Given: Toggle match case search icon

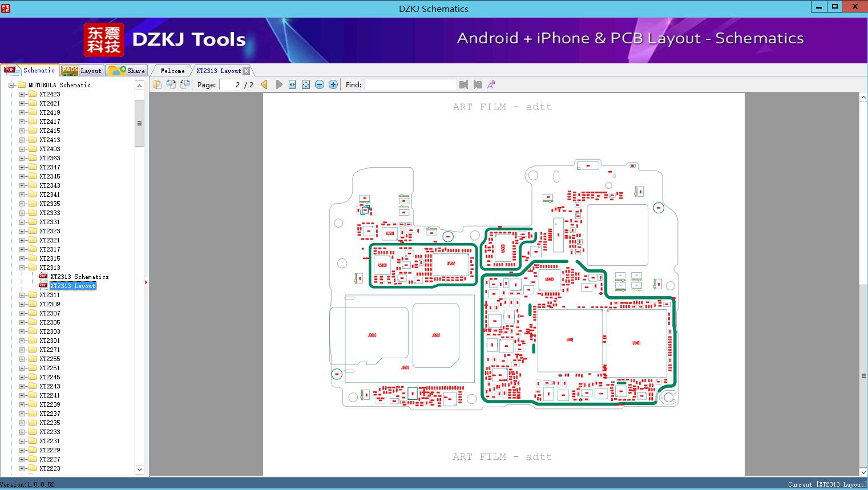Looking at the screenshot, I should coord(491,84).
